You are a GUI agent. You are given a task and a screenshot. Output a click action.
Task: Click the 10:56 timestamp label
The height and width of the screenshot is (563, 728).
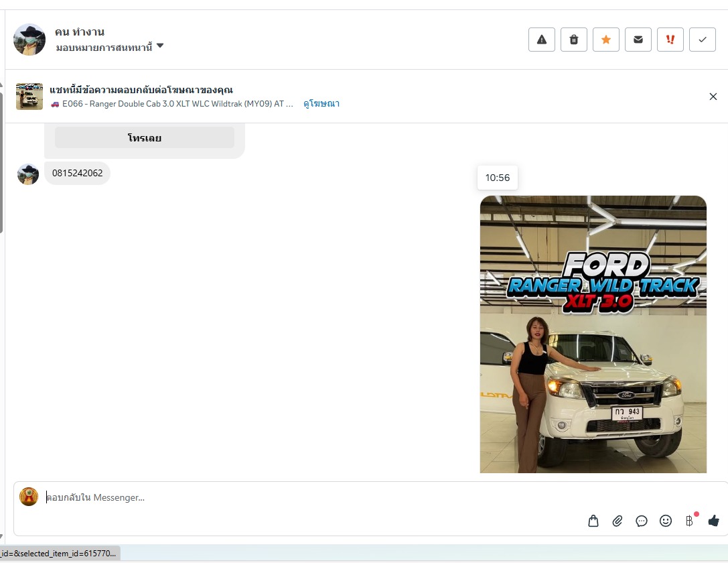(x=497, y=178)
